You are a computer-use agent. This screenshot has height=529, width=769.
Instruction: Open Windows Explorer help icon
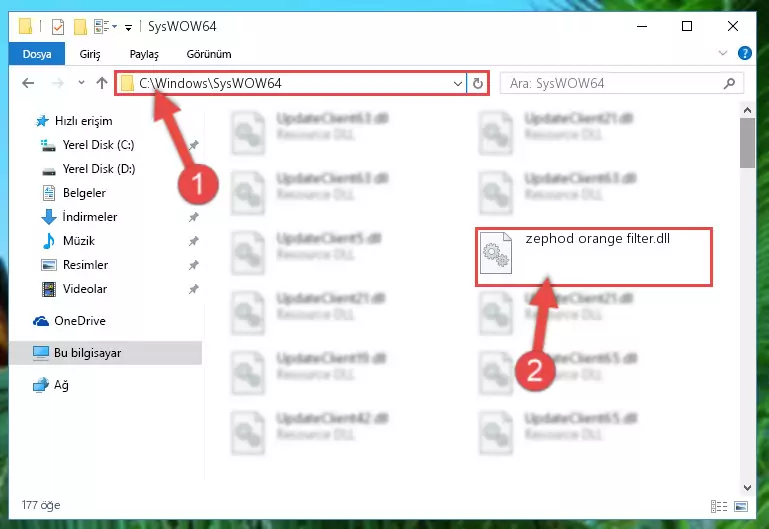click(x=744, y=53)
